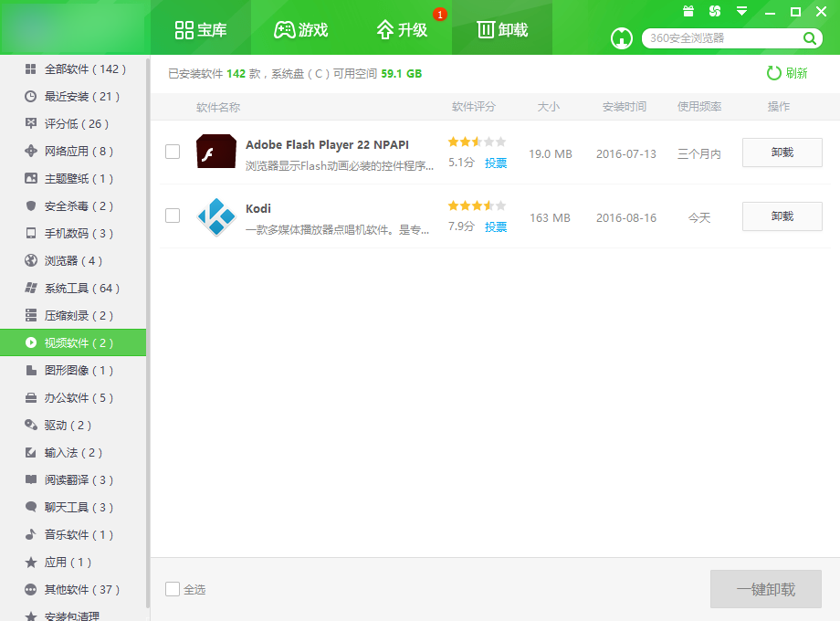Click the 浏览器 globe icon
Image resolution: width=840 pixels, height=621 pixels.
pos(31,260)
